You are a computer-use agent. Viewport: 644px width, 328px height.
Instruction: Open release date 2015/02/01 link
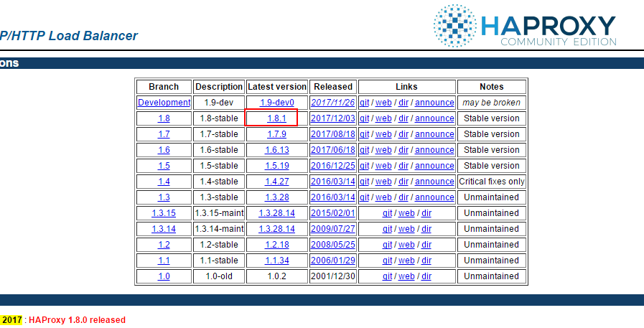(x=333, y=213)
